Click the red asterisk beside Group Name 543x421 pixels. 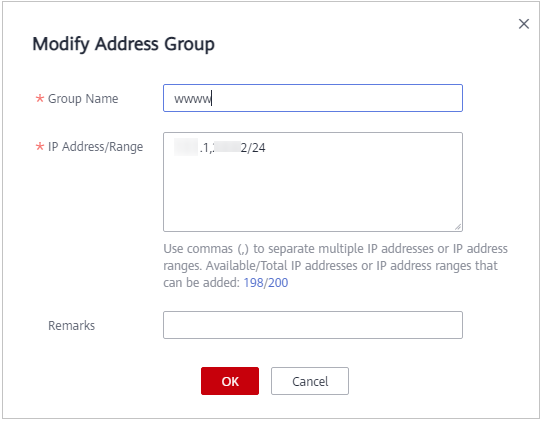40,98
